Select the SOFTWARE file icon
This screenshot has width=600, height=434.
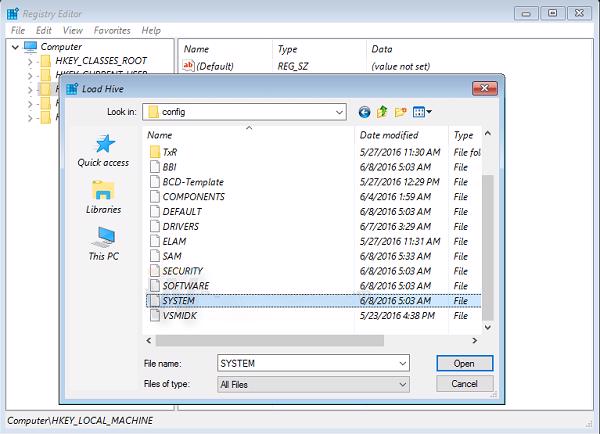[155, 286]
